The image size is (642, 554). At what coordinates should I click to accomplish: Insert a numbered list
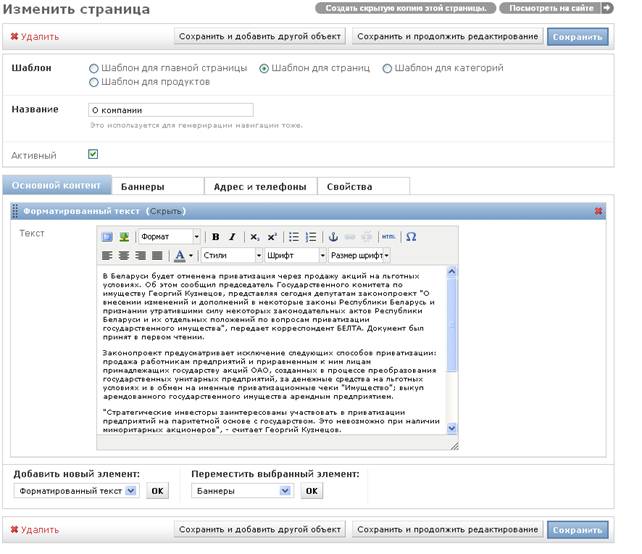click(311, 237)
